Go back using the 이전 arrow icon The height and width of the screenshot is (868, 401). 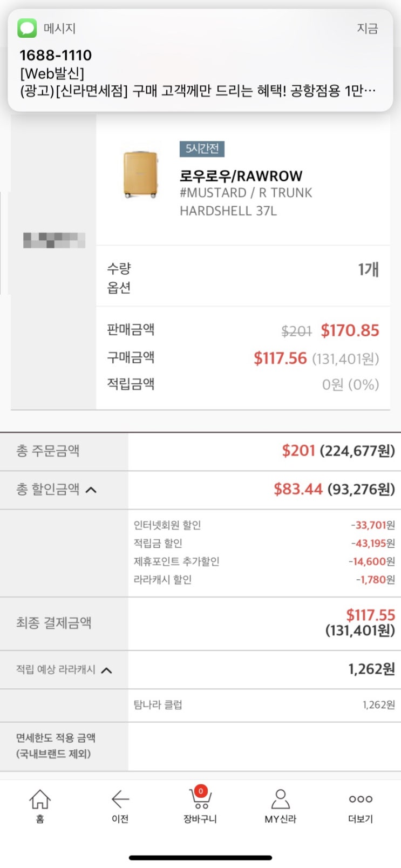point(120,799)
